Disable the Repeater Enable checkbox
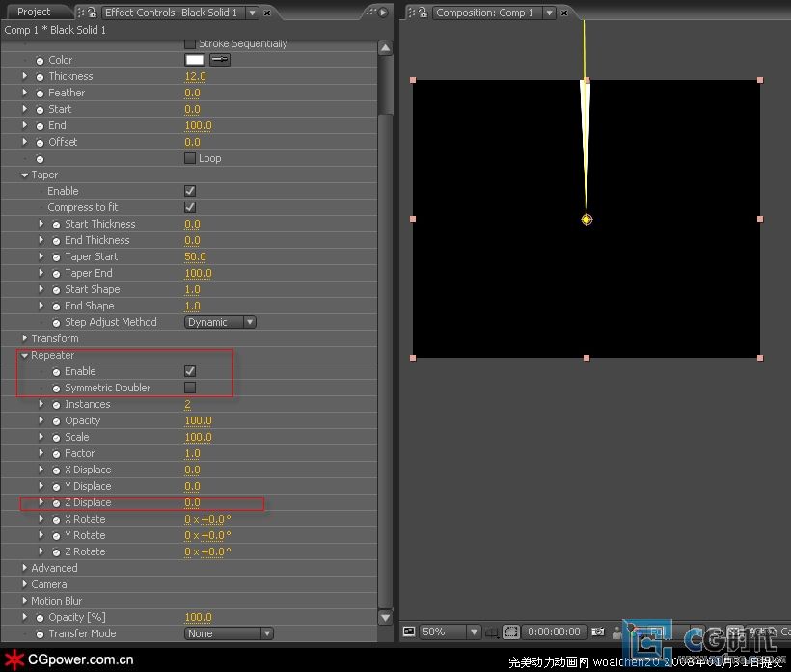 tap(190, 371)
